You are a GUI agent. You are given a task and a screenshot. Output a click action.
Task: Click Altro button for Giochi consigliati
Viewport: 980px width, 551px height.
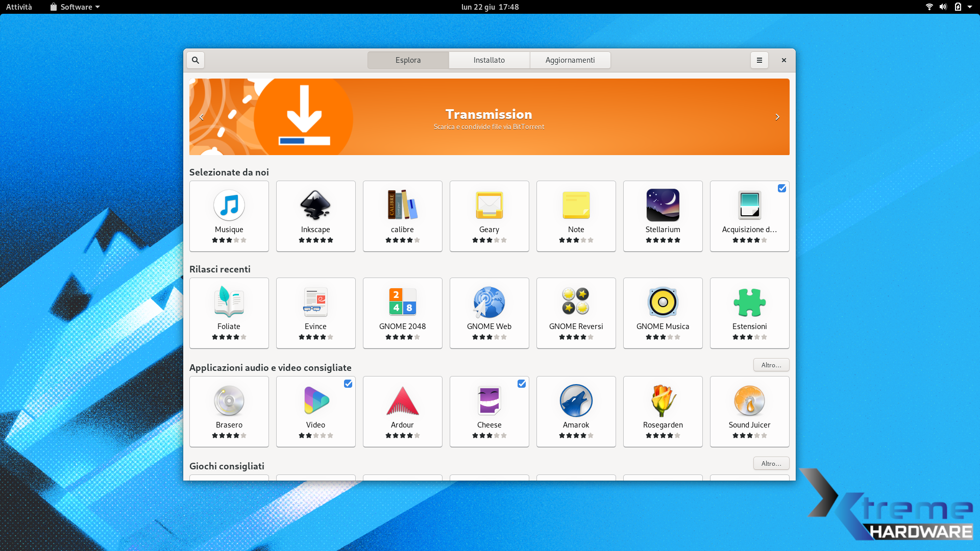pyautogui.click(x=771, y=463)
